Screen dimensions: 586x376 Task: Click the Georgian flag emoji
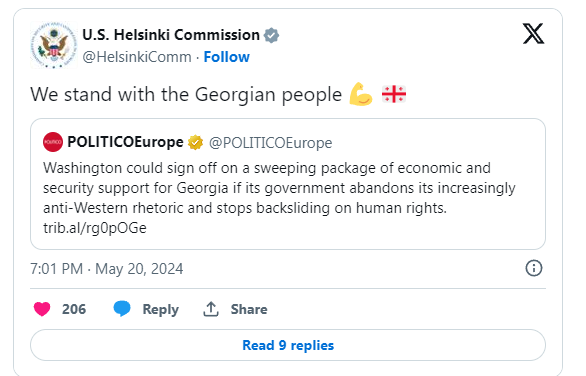[394, 94]
